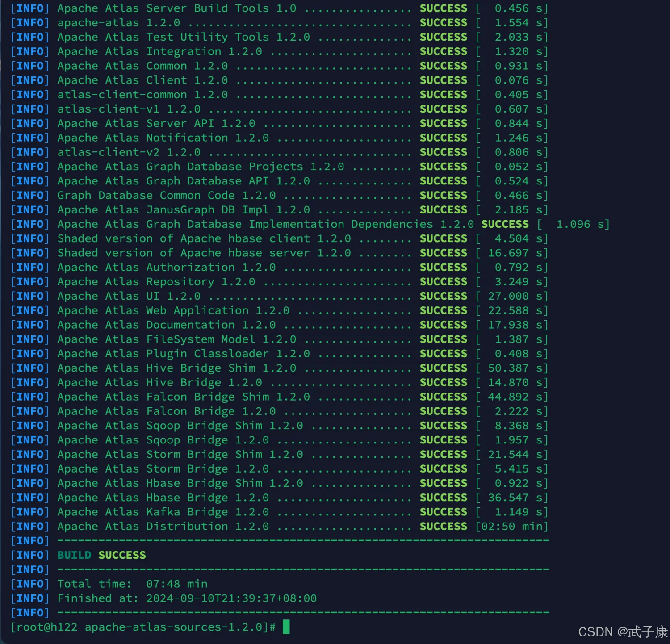Click 'Apache Atlas Plugin Classloader 1.2.0' text
Viewport: 670px width, 644px height.
click(x=184, y=354)
